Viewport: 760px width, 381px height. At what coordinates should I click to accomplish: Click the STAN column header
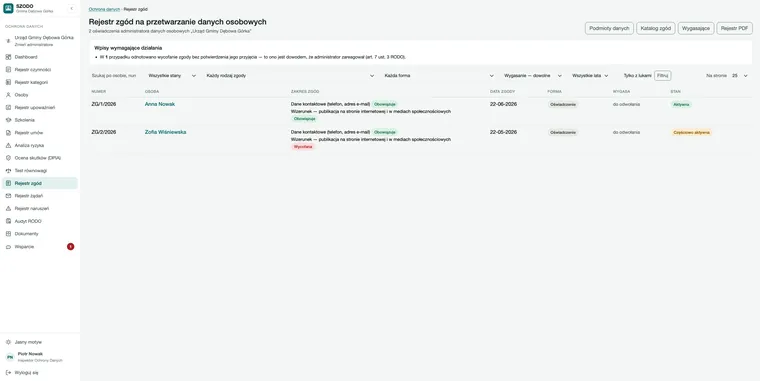[675, 92]
